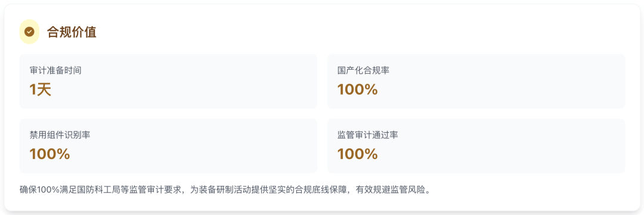This screenshot has width=644, height=215.
Task: Click the 1天 value
Action: click(41, 89)
